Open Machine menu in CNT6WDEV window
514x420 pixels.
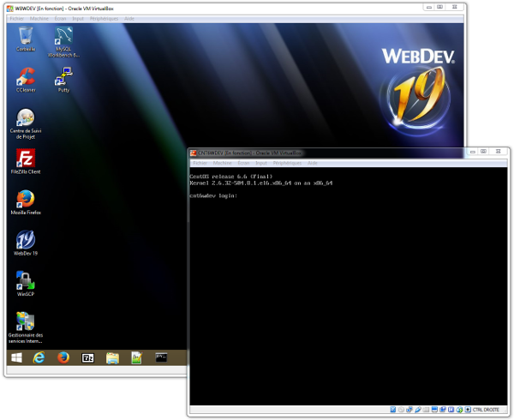click(x=222, y=163)
